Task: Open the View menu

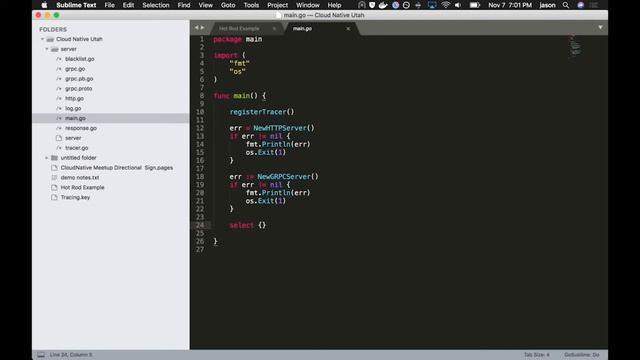Action: pos(205,5)
